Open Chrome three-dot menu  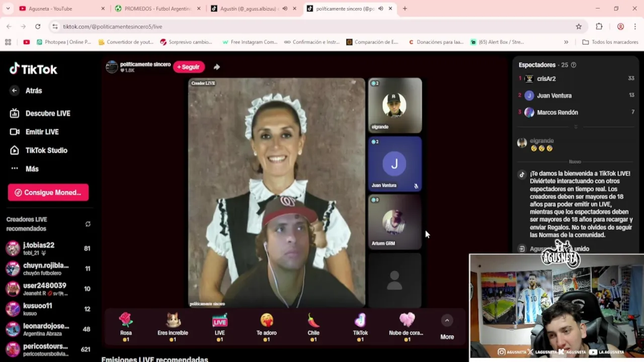[x=635, y=27]
